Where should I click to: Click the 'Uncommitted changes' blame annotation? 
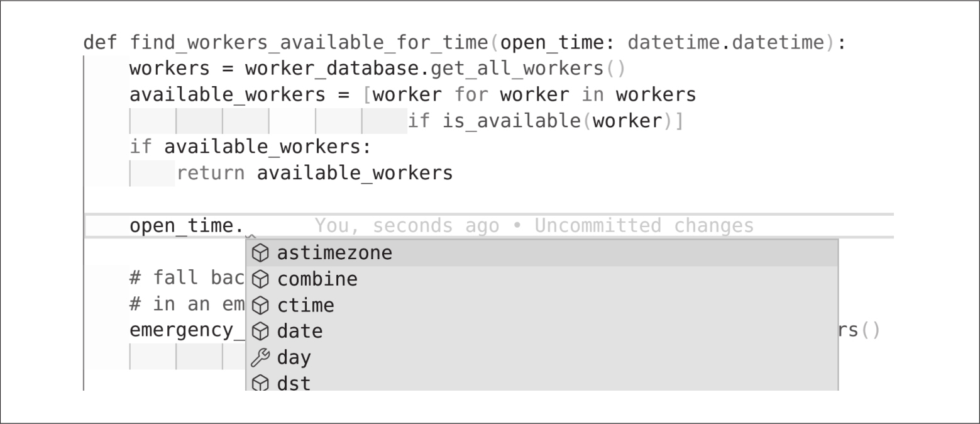click(644, 225)
